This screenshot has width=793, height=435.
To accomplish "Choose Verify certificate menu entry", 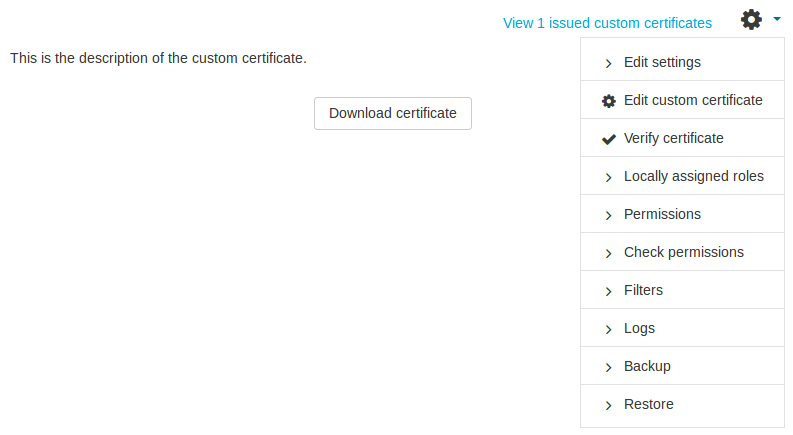I will pyautogui.click(x=673, y=138).
